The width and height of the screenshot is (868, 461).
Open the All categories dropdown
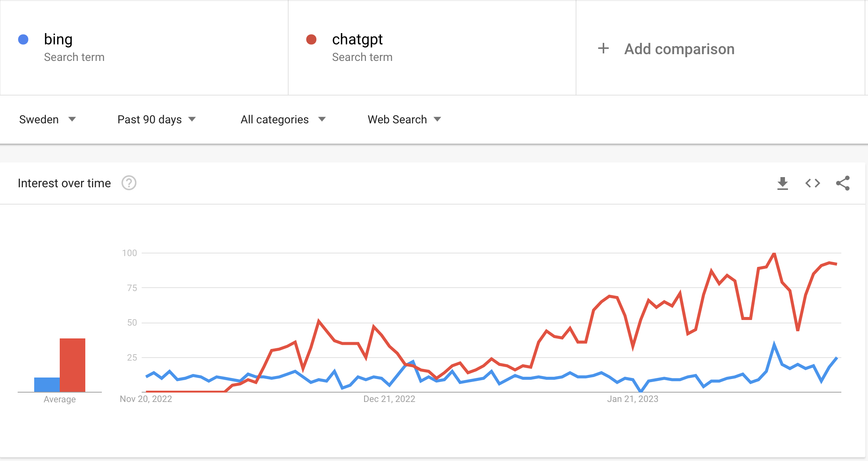click(283, 120)
